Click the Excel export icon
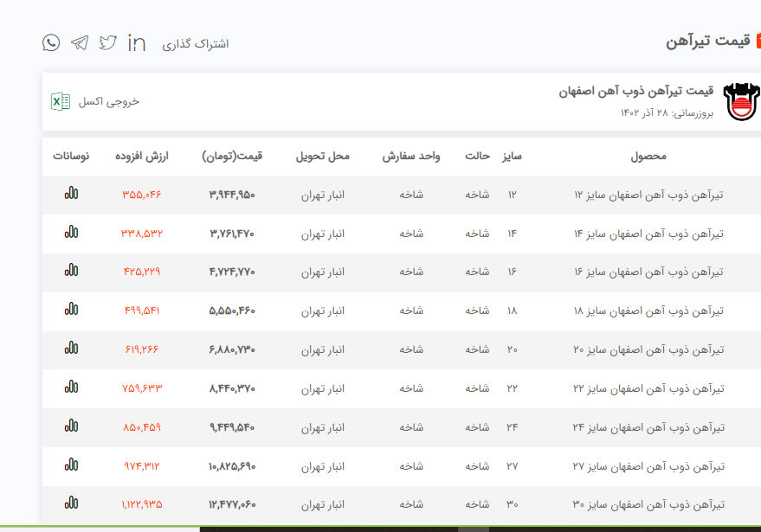761x532 pixels. pos(60,101)
